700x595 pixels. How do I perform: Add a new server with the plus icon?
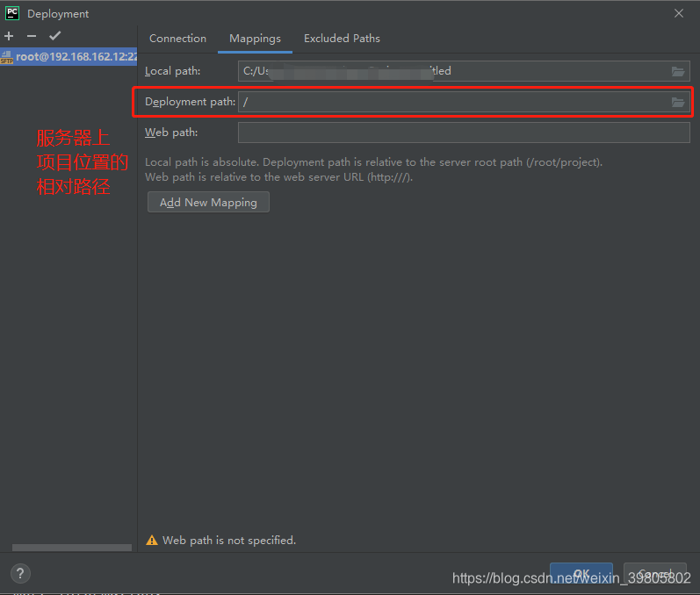9,36
